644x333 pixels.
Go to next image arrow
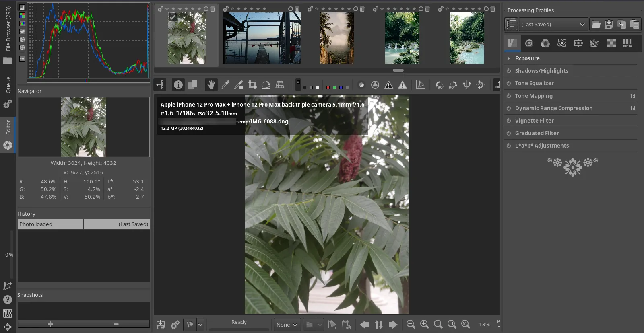pyautogui.click(x=393, y=325)
